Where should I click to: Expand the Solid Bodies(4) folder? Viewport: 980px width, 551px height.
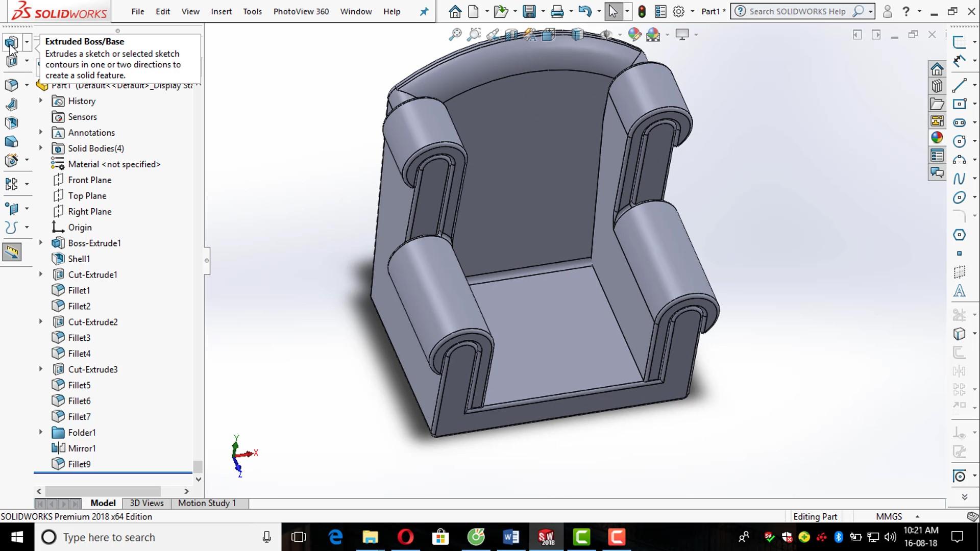coord(41,148)
